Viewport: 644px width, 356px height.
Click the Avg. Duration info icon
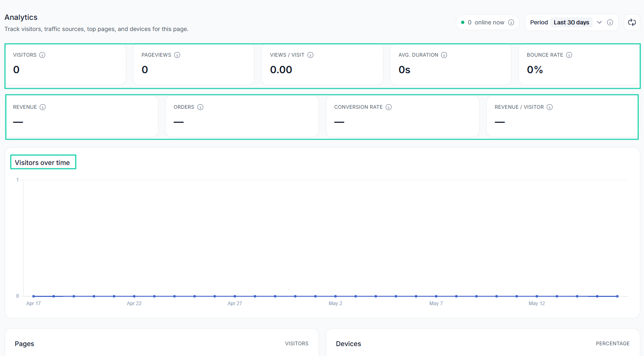tap(444, 55)
